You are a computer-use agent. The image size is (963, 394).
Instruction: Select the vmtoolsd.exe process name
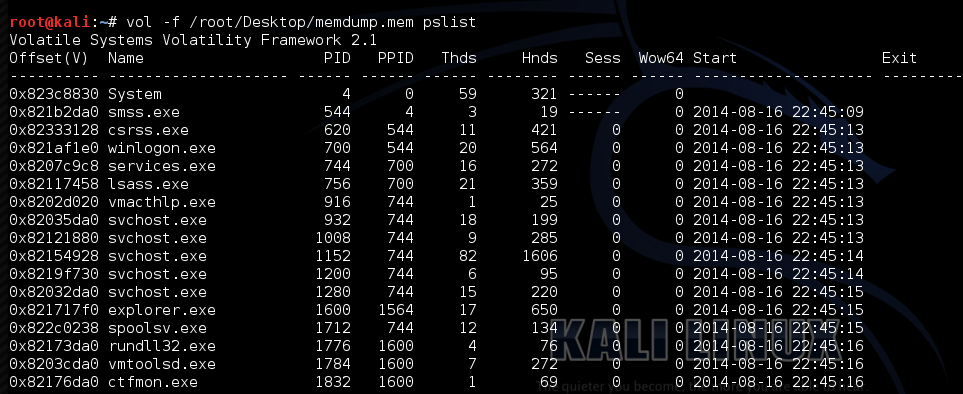(x=162, y=364)
